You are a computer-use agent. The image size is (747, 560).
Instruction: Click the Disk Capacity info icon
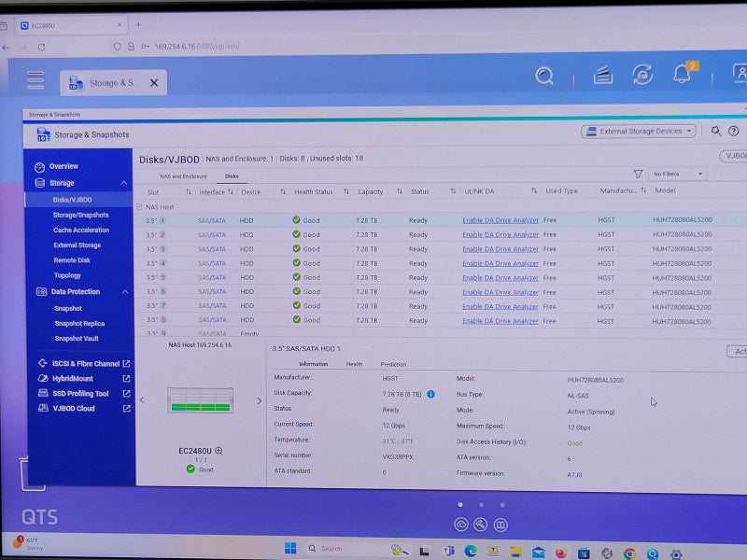pos(430,394)
